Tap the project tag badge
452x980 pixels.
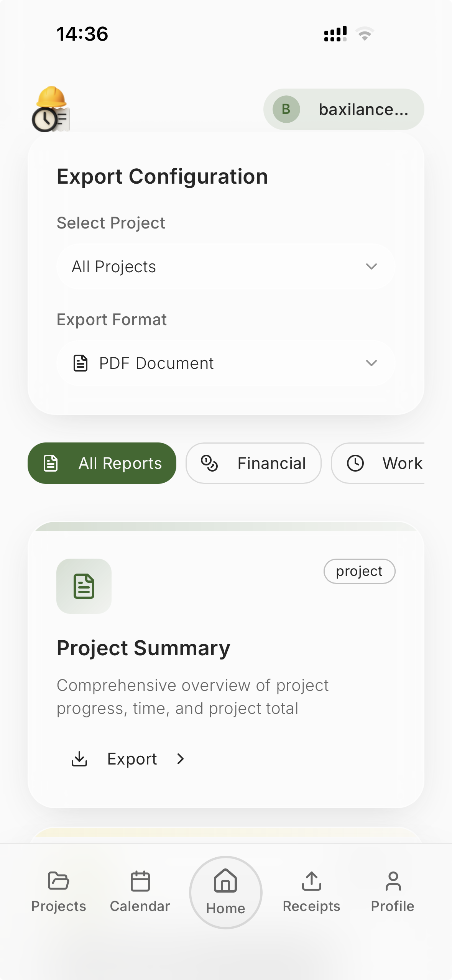(359, 571)
